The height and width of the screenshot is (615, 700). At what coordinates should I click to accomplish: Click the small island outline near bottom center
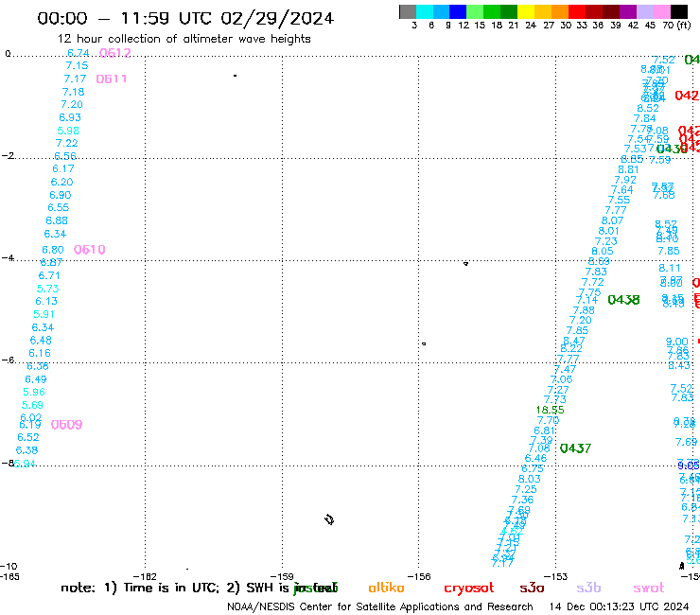coord(329,519)
